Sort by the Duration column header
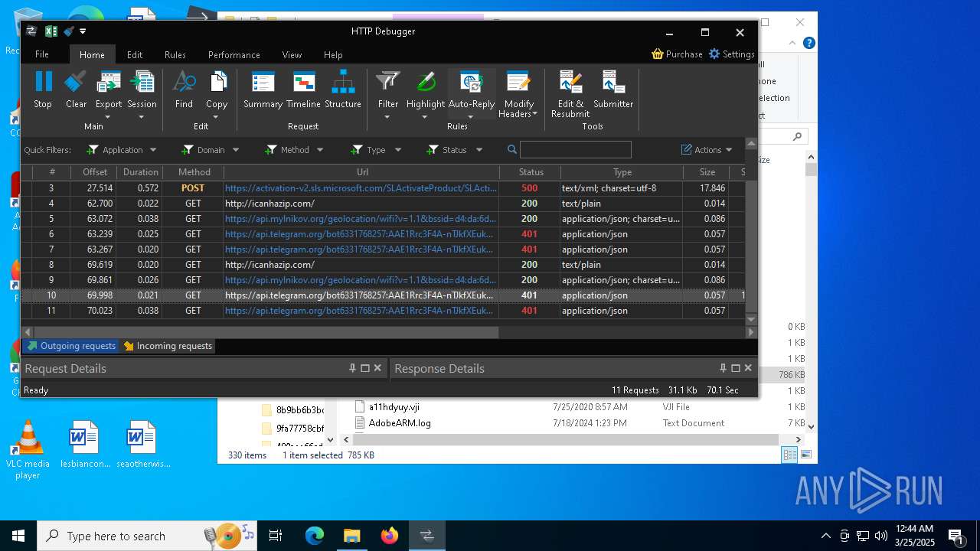The width and height of the screenshot is (980, 551). [141, 172]
